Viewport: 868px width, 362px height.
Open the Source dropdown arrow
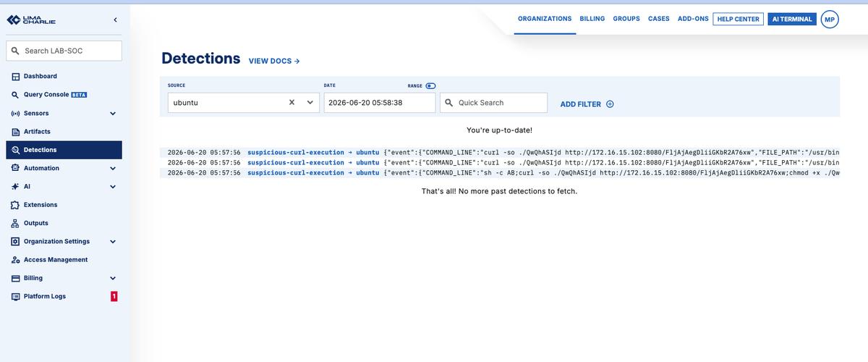coord(310,103)
